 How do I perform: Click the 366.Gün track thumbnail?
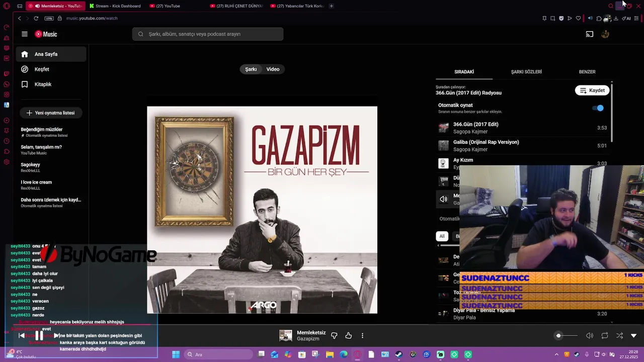click(443, 128)
